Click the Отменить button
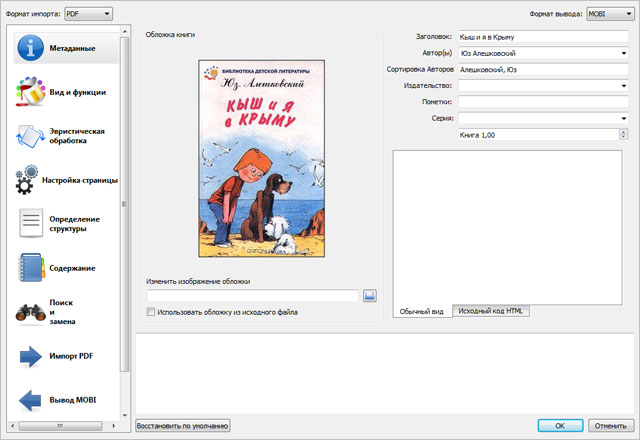The height and width of the screenshot is (440, 640). 611,426
